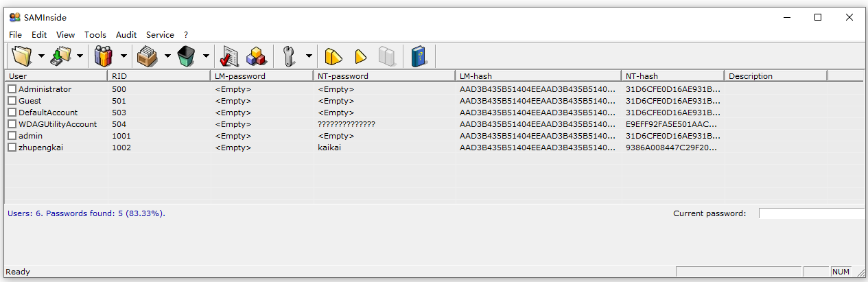The width and height of the screenshot is (868, 282).
Task: Expand the trash bin dropdown arrow
Action: [206, 56]
